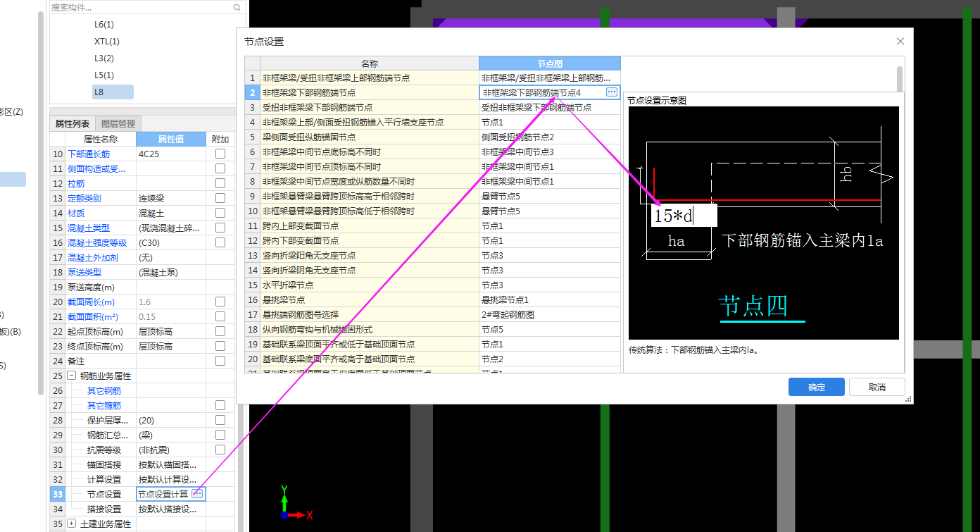
Task: Select component L3(2) in list
Action: 104,58
